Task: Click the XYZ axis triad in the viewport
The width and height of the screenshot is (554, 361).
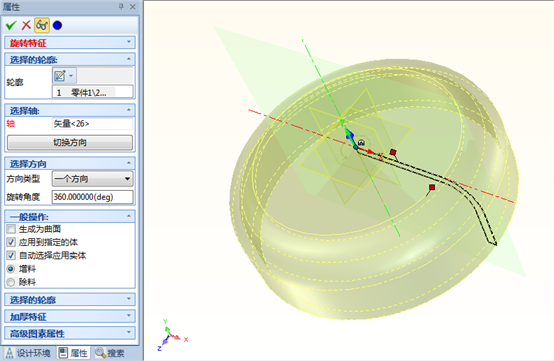Action: [x=172, y=335]
